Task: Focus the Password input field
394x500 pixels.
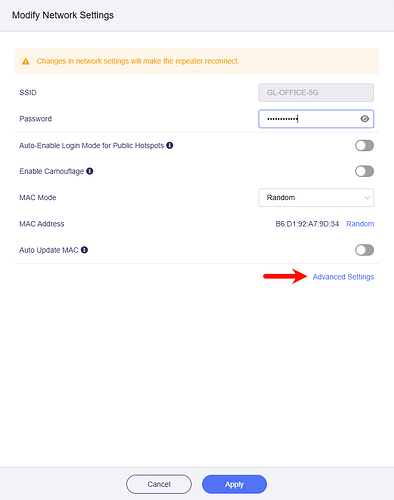Action: (x=316, y=119)
